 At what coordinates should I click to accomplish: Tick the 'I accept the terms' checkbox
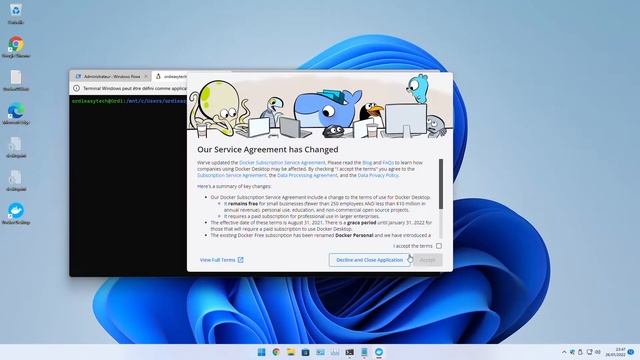tap(439, 246)
